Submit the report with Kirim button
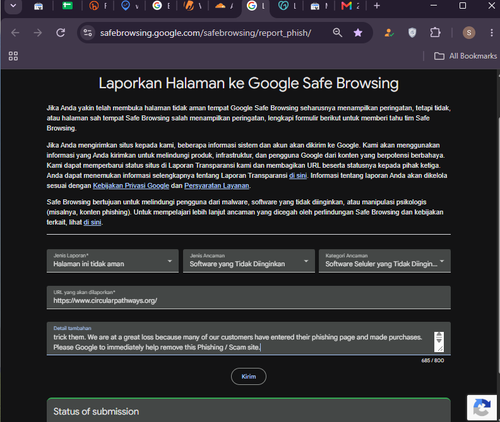The height and width of the screenshot is (422, 500). point(249,376)
